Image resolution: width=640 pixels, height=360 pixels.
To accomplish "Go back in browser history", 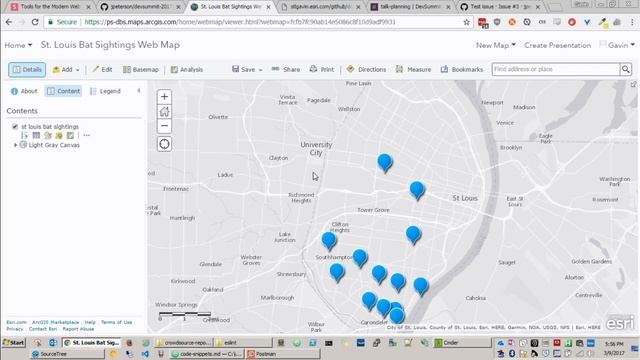I will pos(9,22).
